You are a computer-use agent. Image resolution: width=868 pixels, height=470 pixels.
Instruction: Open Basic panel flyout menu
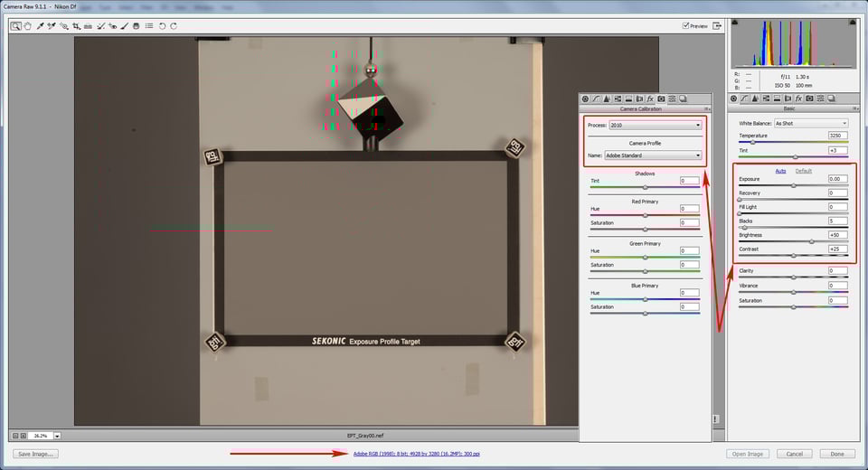click(x=856, y=108)
